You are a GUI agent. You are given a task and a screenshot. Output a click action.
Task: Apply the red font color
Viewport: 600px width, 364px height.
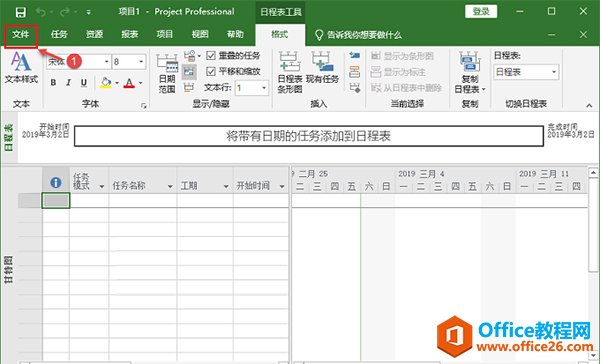[129, 83]
